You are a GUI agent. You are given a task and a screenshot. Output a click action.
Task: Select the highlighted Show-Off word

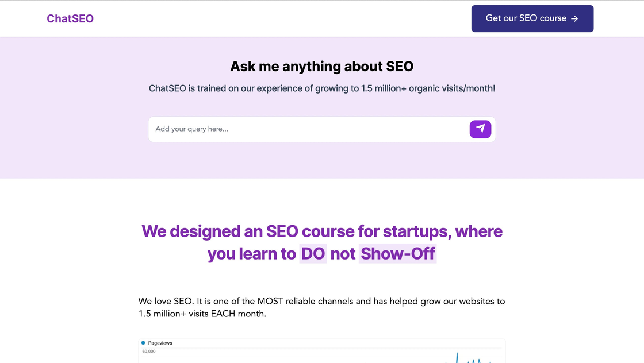(397, 253)
